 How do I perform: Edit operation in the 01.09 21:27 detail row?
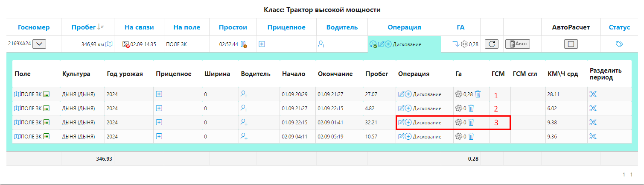[401, 108]
